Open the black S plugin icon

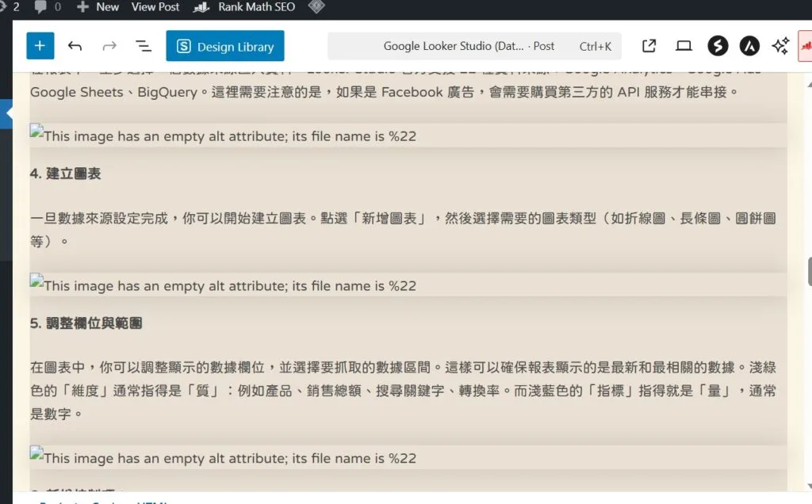tap(718, 46)
